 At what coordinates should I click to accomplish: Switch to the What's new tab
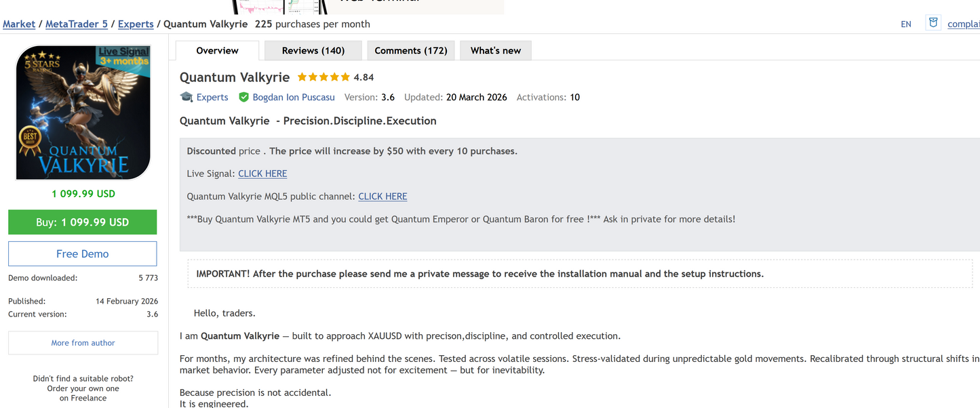496,51
